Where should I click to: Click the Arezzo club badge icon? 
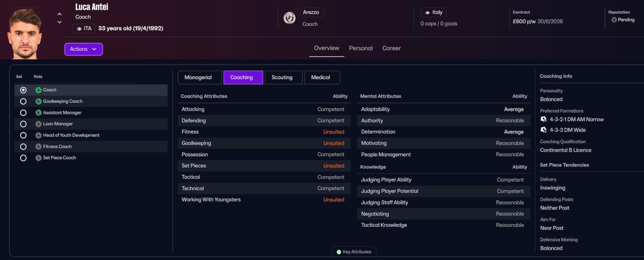coord(289,18)
